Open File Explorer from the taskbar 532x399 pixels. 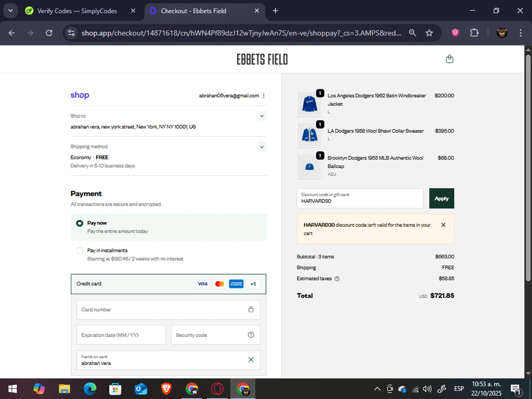64,389
